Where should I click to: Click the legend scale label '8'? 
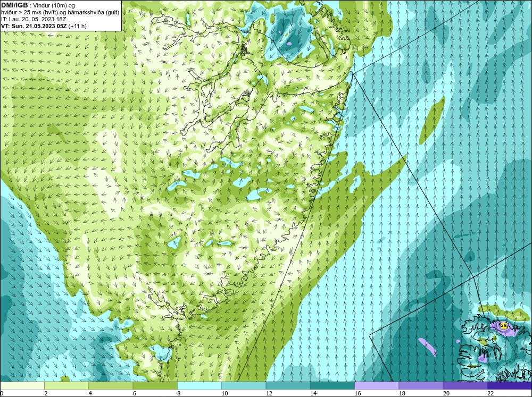179,393
